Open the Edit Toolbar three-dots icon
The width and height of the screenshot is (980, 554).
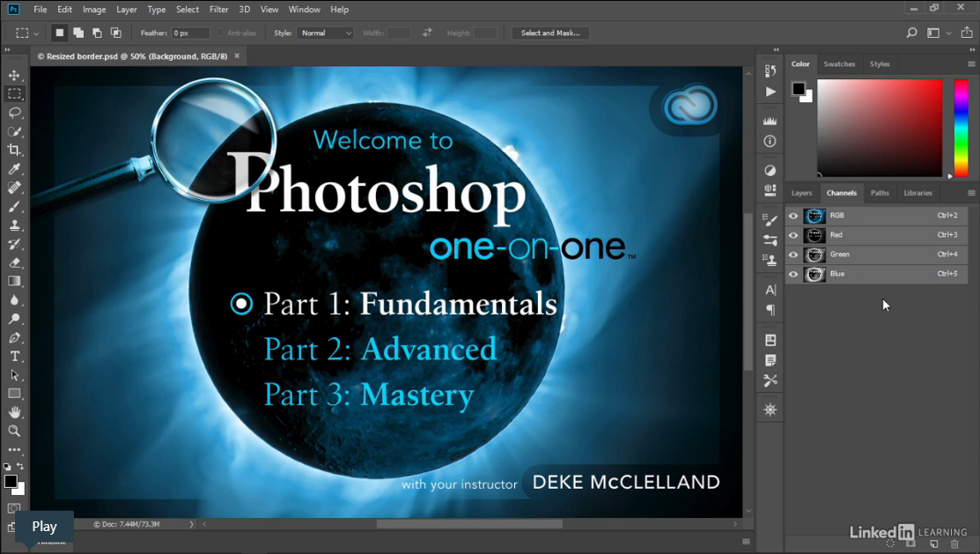point(14,449)
